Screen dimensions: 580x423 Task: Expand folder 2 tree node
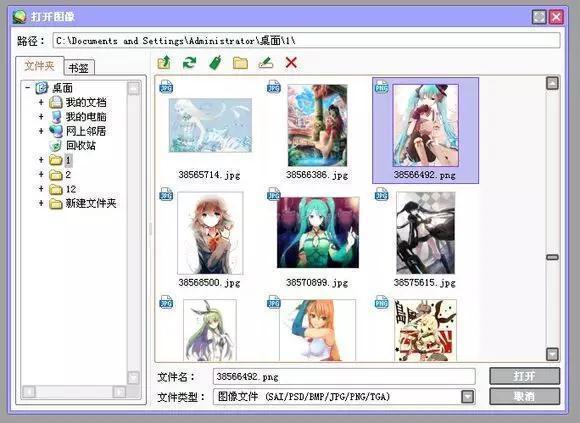[x=41, y=174]
